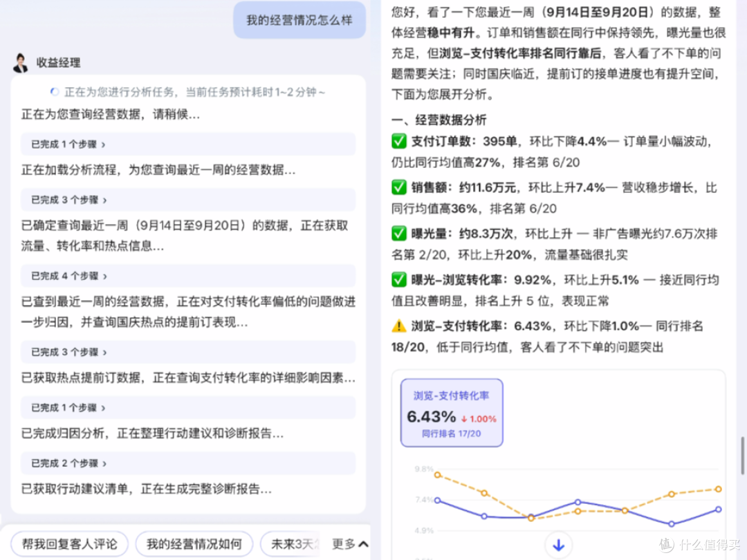This screenshot has height=560, width=747.
Task: Click the 同行排名 17/20 text in card
Action: [451, 433]
